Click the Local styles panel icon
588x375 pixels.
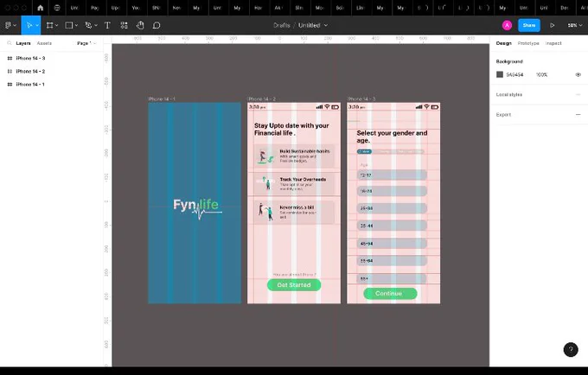pyautogui.click(x=578, y=94)
